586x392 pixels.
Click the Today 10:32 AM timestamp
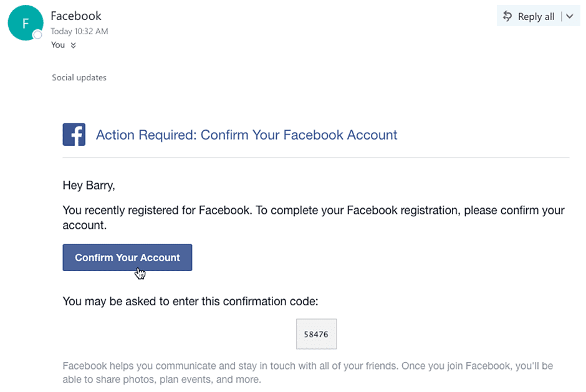tap(79, 31)
